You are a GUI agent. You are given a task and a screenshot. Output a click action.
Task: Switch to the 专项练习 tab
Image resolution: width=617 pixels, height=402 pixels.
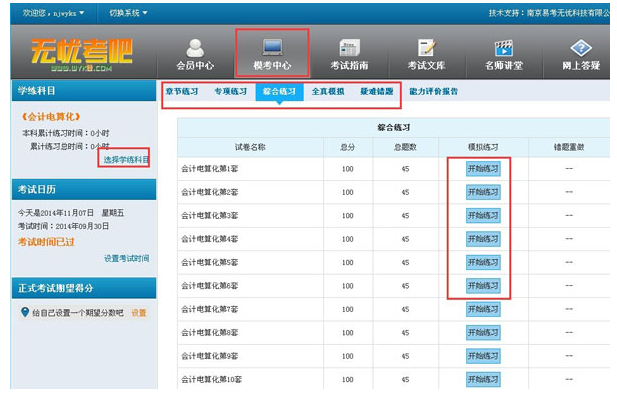(x=230, y=91)
